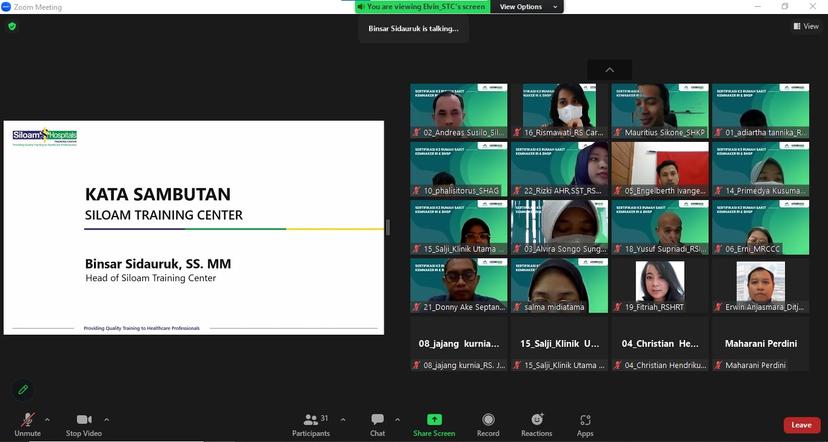
Task: Click the annotate pencil icon
Action: (23, 390)
